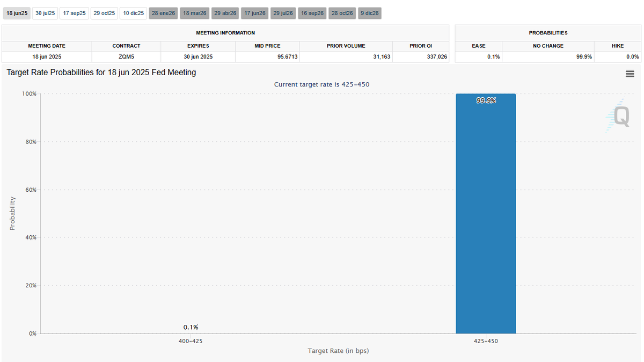Switch to the 29 abr26 meeting tab

(225, 13)
